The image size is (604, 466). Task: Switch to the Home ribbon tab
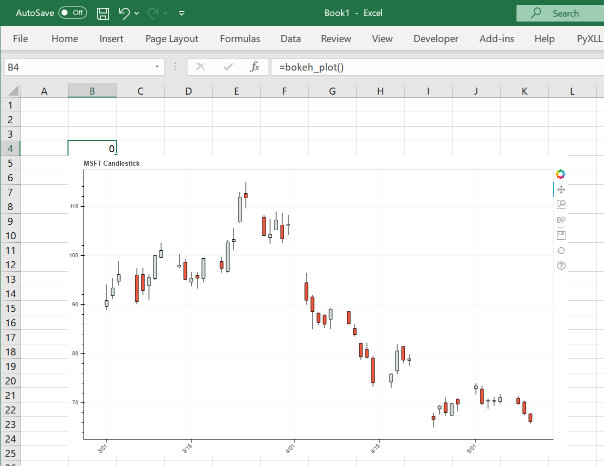click(65, 39)
